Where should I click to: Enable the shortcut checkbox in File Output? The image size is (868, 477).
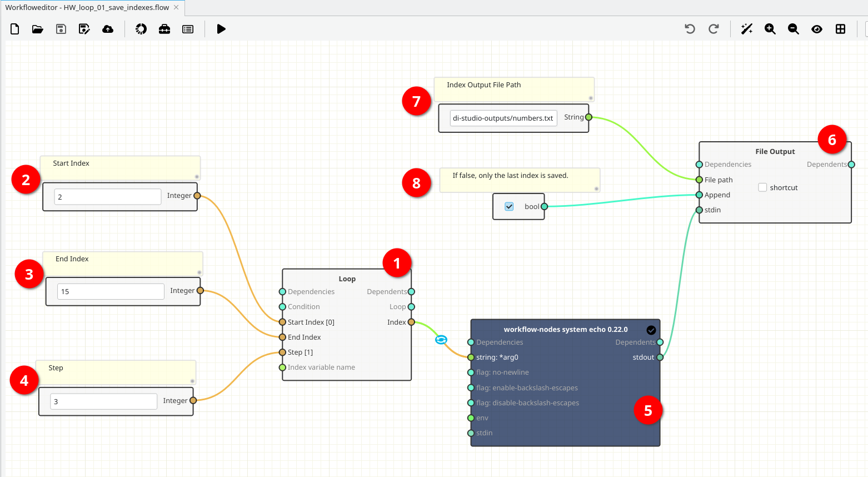pos(762,187)
